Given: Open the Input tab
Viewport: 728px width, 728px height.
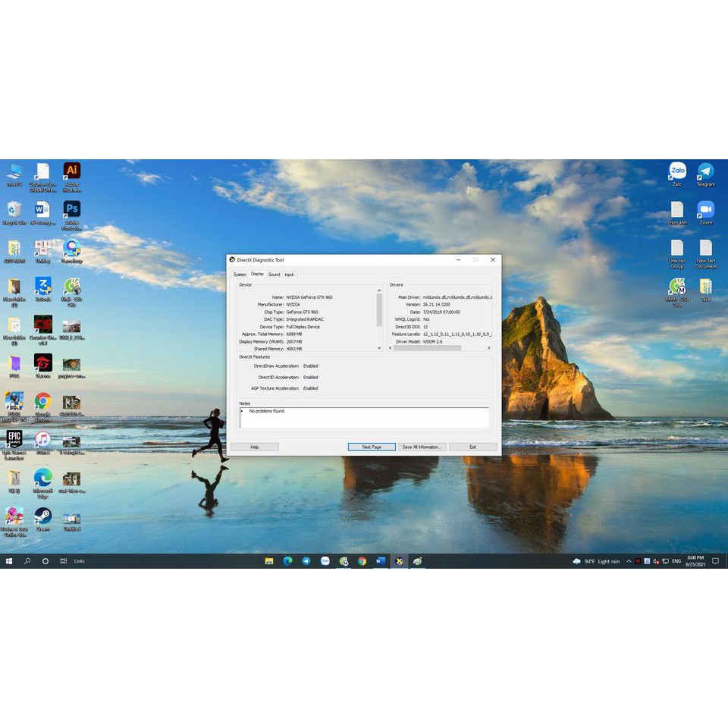Looking at the screenshot, I should point(289,274).
